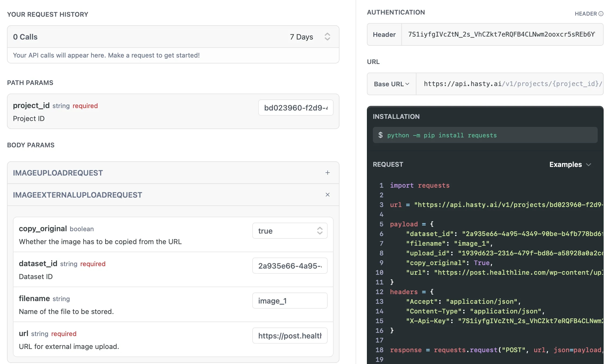This screenshot has width=609, height=364.
Task: Click the pip install requests command
Action: (x=442, y=135)
